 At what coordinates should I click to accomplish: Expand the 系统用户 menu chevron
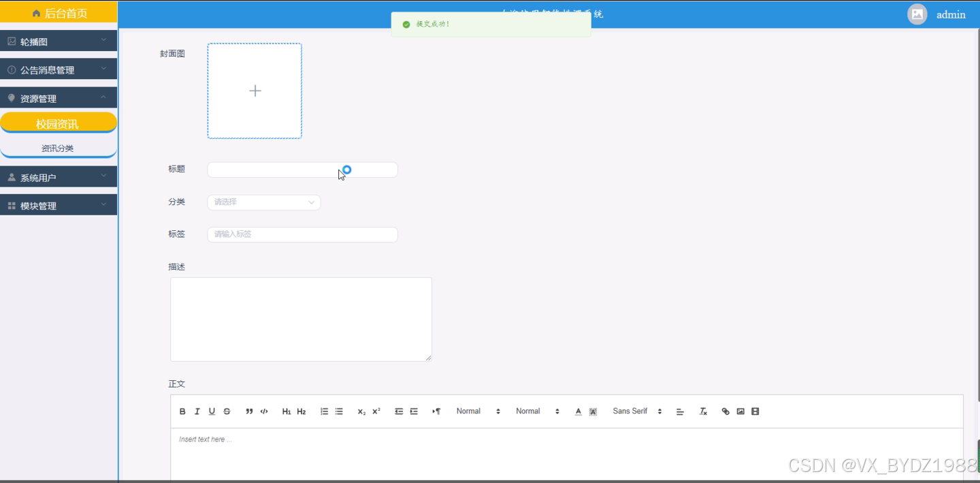(104, 176)
